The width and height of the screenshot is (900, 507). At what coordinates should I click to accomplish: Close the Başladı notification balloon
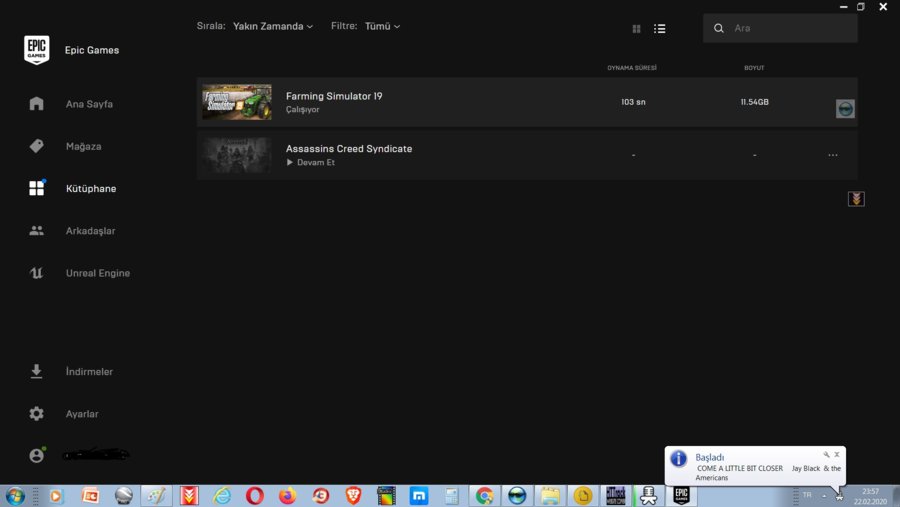pos(837,454)
